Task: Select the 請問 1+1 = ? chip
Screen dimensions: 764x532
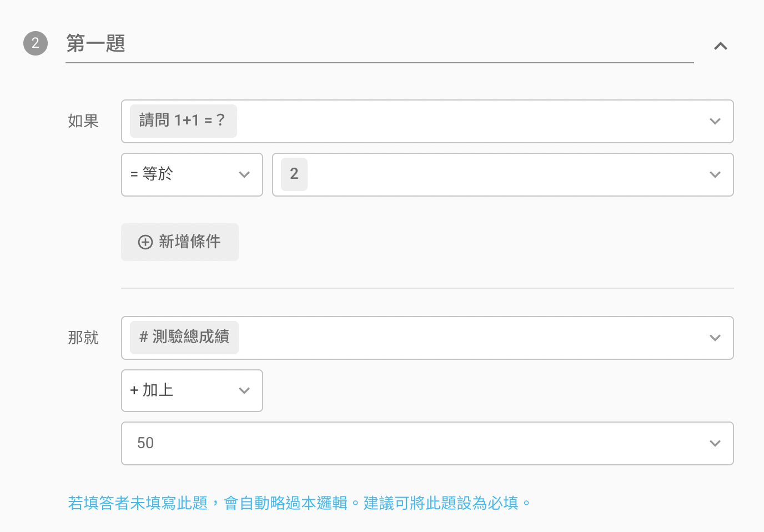Action: tap(183, 121)
